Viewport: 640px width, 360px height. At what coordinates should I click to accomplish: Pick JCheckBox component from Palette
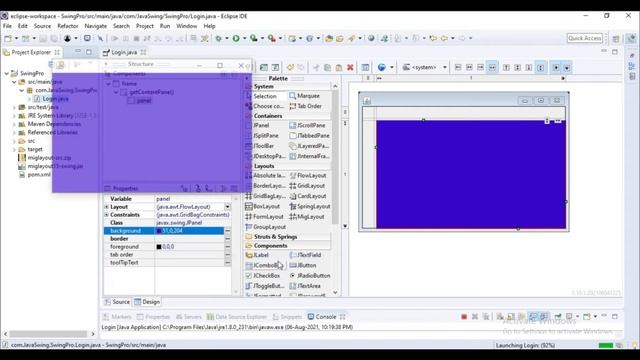point(262,276)
